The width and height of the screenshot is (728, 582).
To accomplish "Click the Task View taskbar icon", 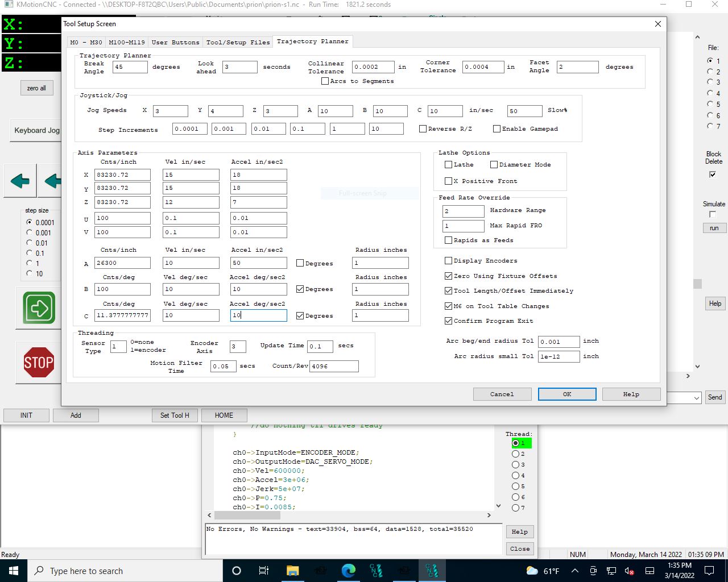I will coord(264,571).
